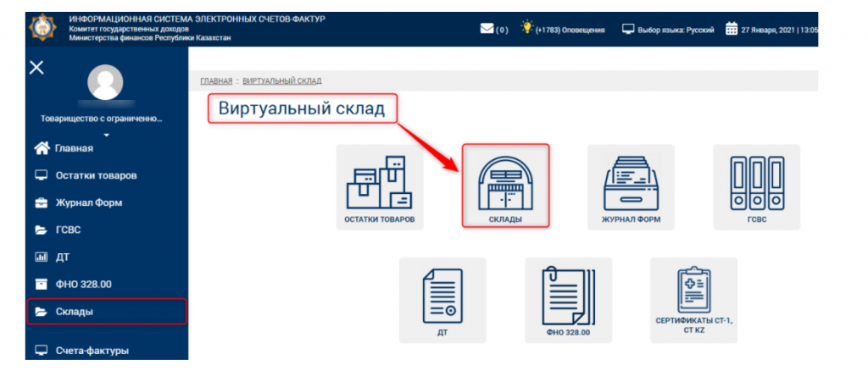Open the Остатки товаров tile icon
The width and height of the screenshot is (868, 371).
click(x=379, y=186)
